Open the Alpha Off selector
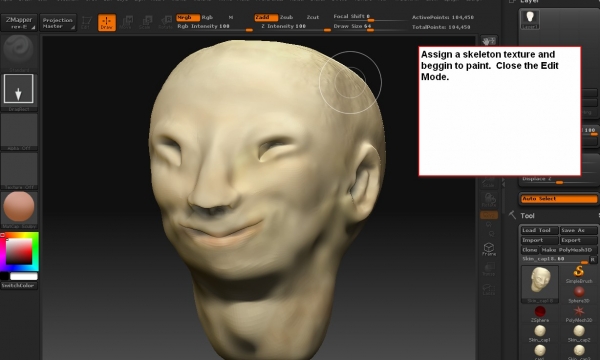Image resolution: width=600 pixels, height=360 pixels. pyautogui.click(x=19, y=132)
